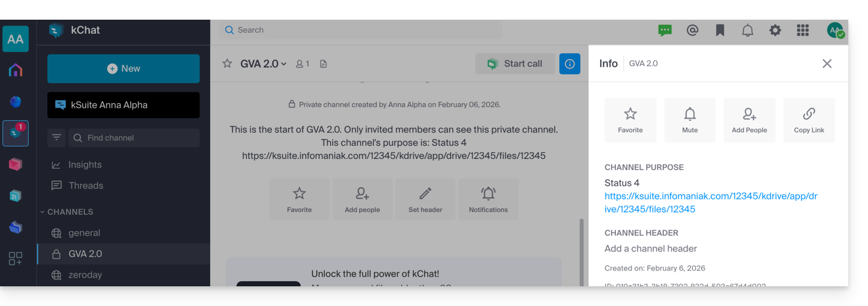Viewport: 868px width, 306px height.
Task: Mute the channel from the Info panel
Action: tap(689, 120)
